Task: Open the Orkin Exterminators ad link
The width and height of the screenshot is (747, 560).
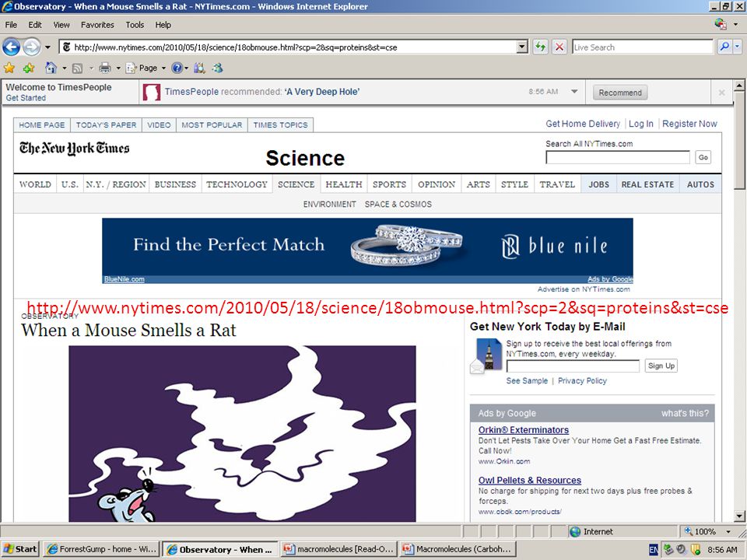Action: tap(524, 430)
